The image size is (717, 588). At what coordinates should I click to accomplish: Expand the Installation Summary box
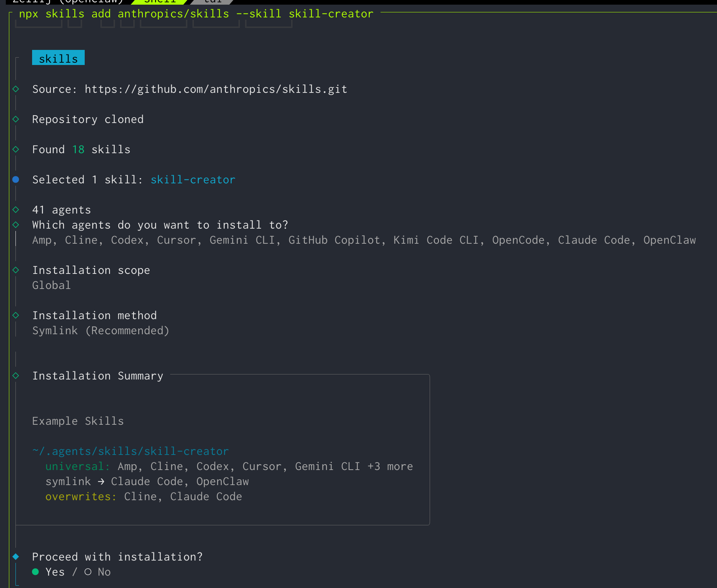click(98, 375)
